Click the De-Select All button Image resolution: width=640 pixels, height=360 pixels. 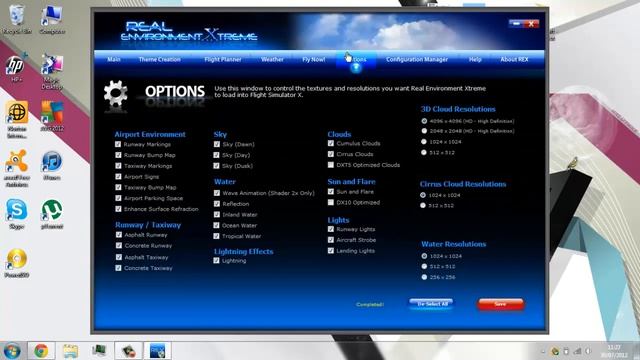tap(431, 304)
